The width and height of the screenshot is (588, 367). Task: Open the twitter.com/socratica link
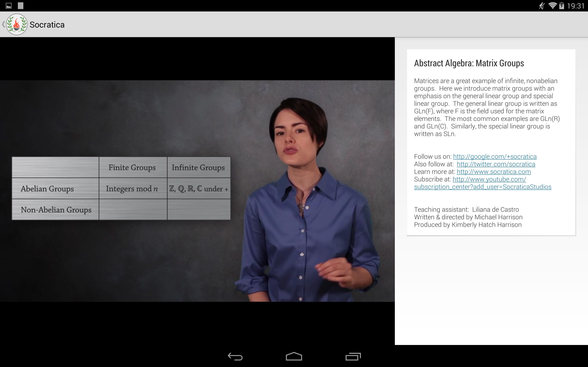tap(496, 164)
